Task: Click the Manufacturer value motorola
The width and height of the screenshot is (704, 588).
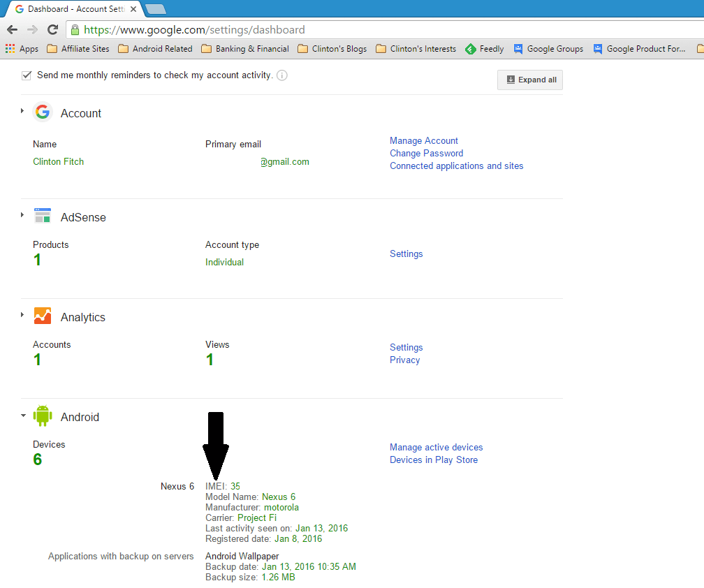Action: tap(281, 508)
